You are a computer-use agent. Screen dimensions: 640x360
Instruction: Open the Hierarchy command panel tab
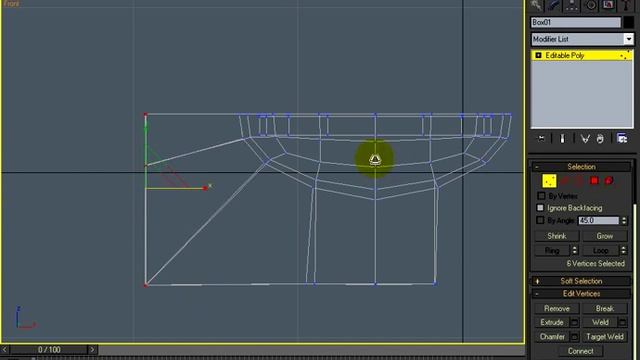click(572, 5)
